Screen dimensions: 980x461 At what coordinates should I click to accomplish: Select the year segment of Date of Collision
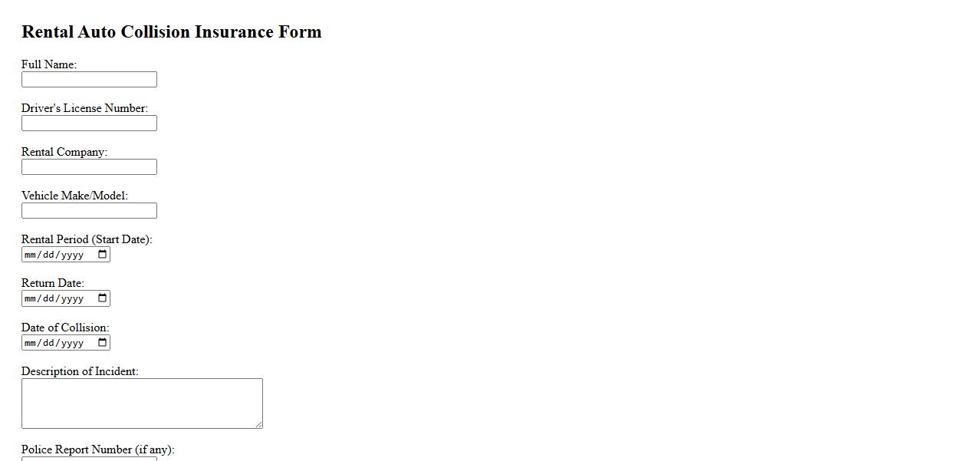72,343
